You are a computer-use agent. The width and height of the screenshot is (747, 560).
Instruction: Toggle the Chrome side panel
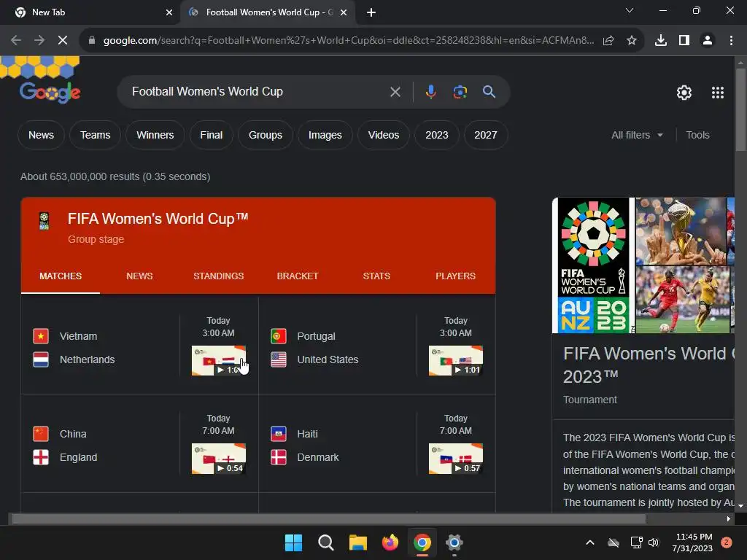pyautogui.click(x=684, y=41)
